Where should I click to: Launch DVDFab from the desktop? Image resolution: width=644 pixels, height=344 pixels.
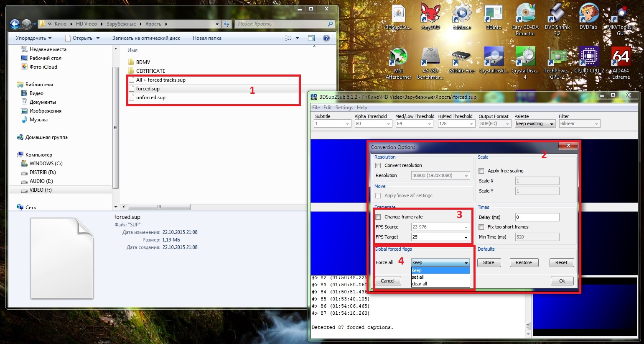click(588, 17)
